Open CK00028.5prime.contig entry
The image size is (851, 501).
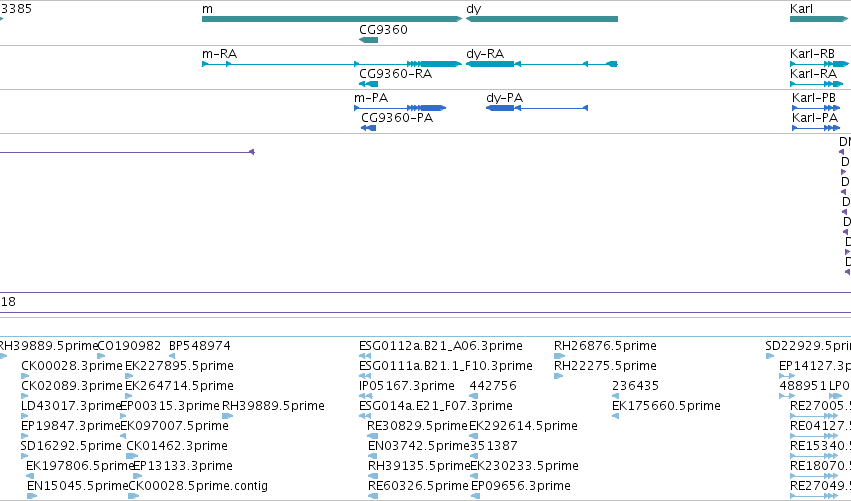click(198, 486)
